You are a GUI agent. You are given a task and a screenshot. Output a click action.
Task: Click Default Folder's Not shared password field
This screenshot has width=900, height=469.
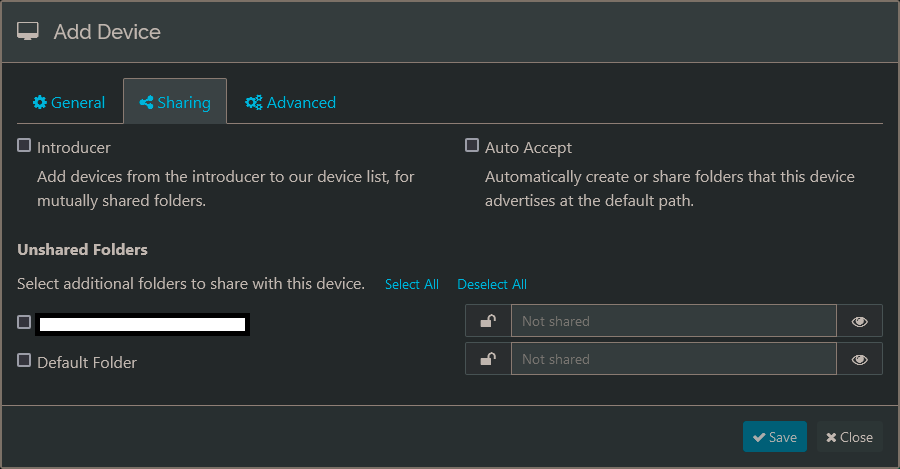[673, 359]
